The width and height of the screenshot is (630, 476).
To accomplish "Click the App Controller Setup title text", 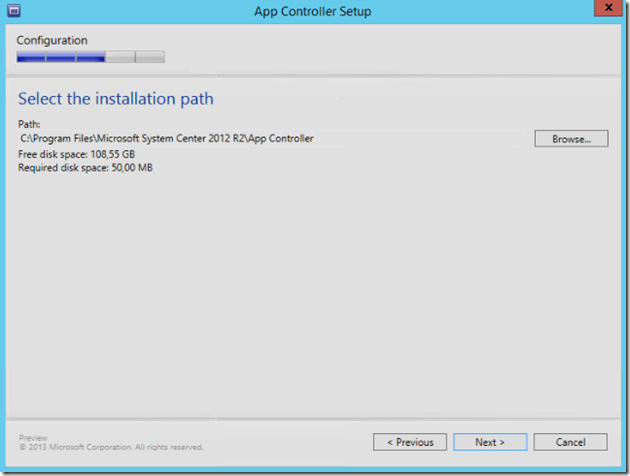I will click(313, 12).
